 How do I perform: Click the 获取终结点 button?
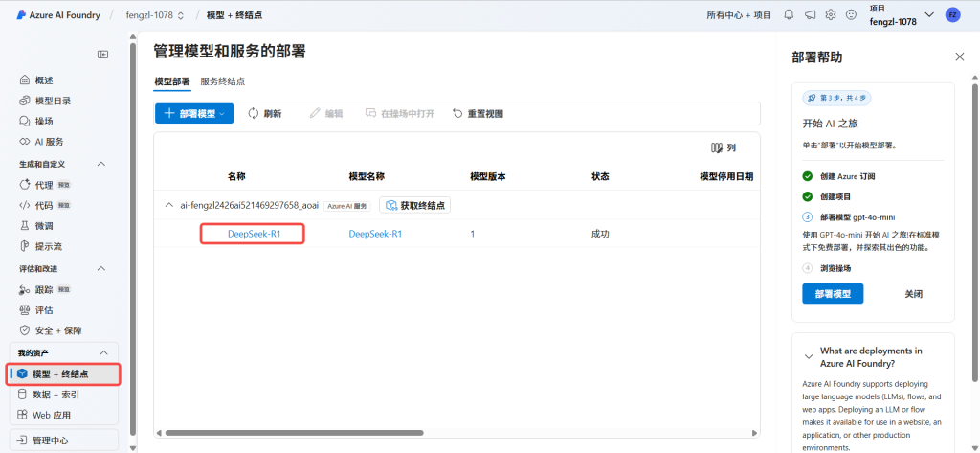click(x=415, y=205)
